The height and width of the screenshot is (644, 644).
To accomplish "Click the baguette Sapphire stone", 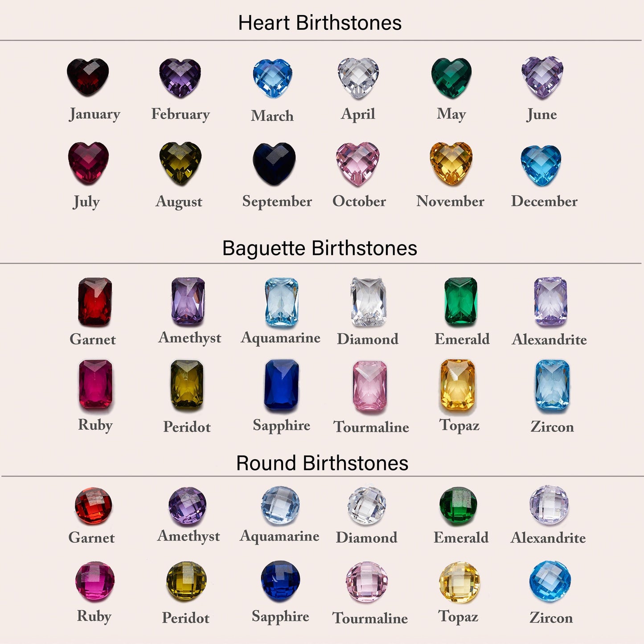I will pos(282,385).
